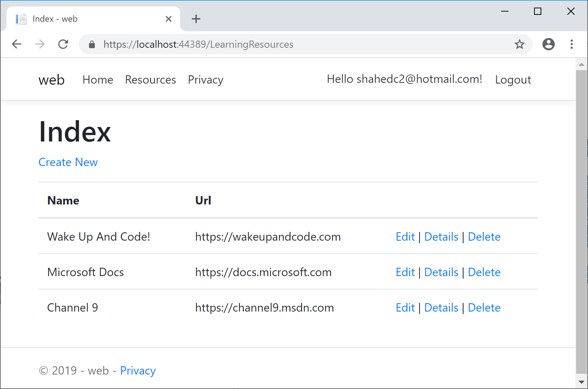Reload the page with the refresh icon
The height and width of the screenshot is (389, 588).
(x=63, y=44)
